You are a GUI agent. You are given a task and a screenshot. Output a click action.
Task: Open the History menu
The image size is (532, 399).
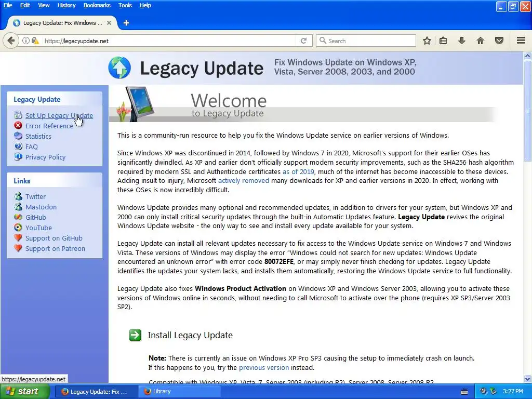click(66, 5)
